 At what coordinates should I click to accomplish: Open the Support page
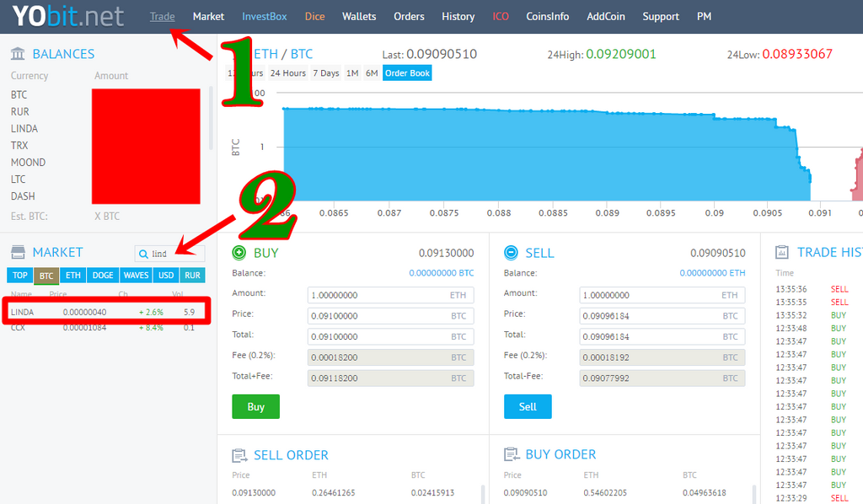pos(661,17)
